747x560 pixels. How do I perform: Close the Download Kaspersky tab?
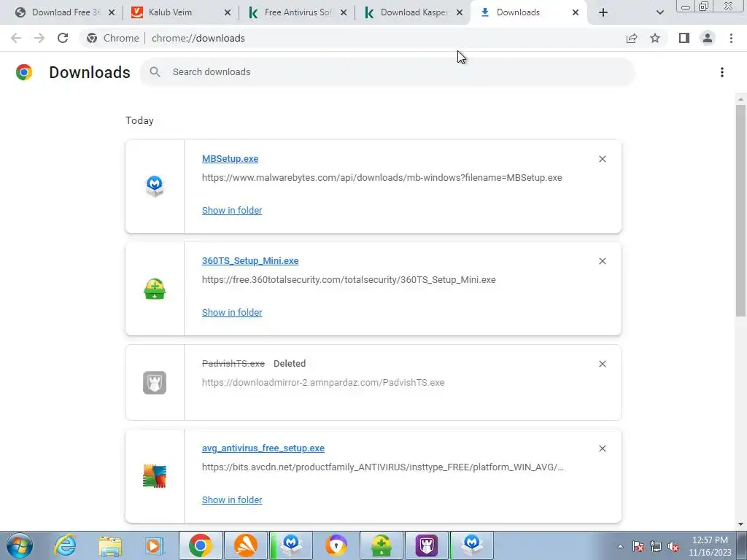[x=460, y=13]
